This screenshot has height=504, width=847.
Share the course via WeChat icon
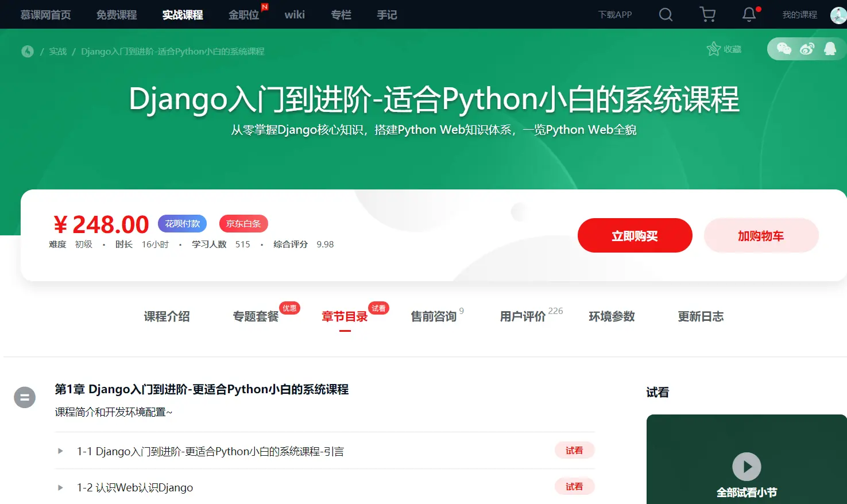pos(784,49)
